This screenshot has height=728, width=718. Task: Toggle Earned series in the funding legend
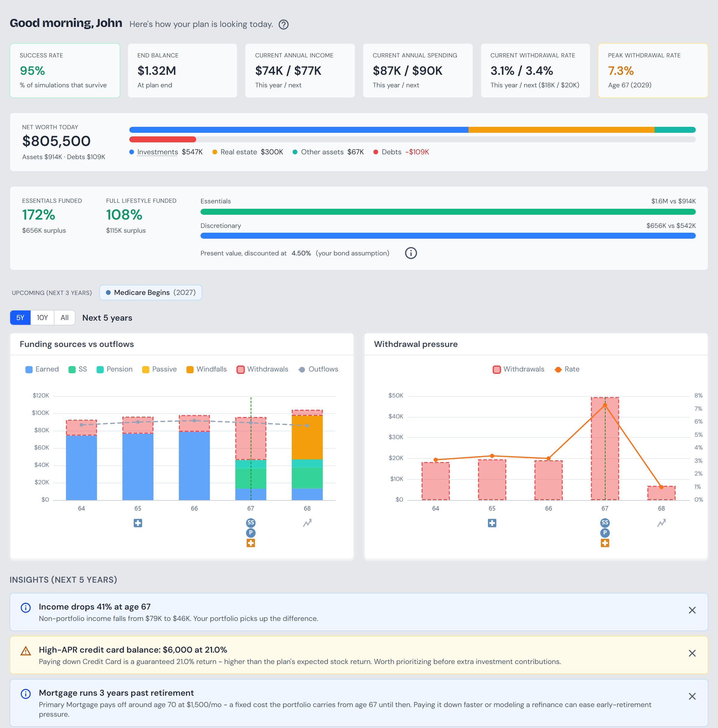pos(42,369)
